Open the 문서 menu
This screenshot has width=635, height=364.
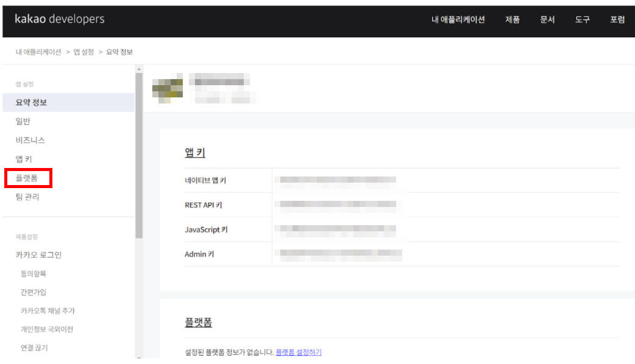click(547, 19)
